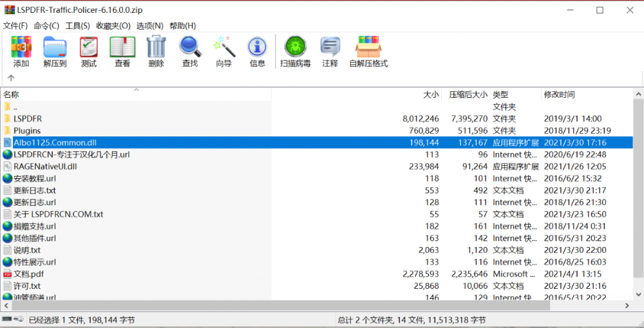Screen dimensions: 644x328
Task: Click the 测试 (Test) toolbar icon
Action: pyautogui.click(x=88, y=47)
